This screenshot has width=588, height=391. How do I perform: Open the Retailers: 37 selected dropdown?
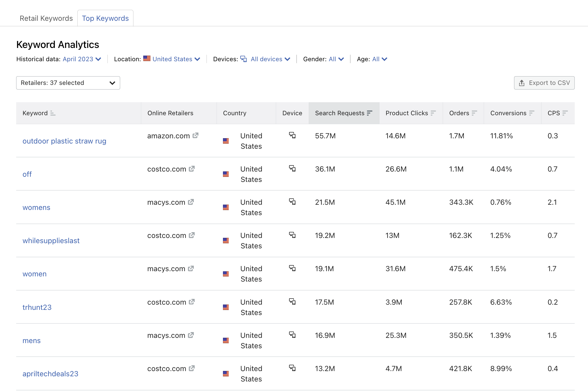point(68,83)
